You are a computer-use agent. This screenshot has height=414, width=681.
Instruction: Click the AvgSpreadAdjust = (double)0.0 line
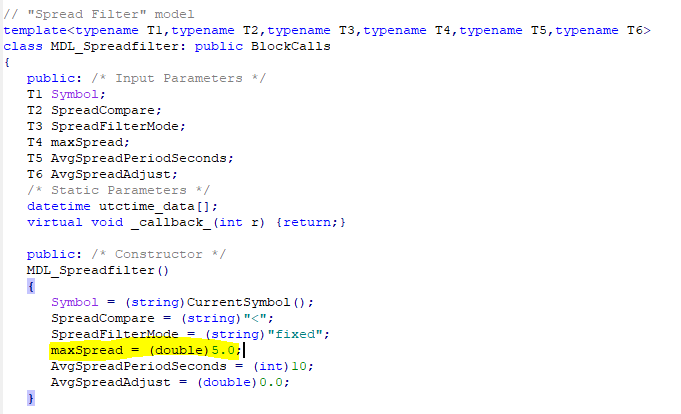pos(170,383)
